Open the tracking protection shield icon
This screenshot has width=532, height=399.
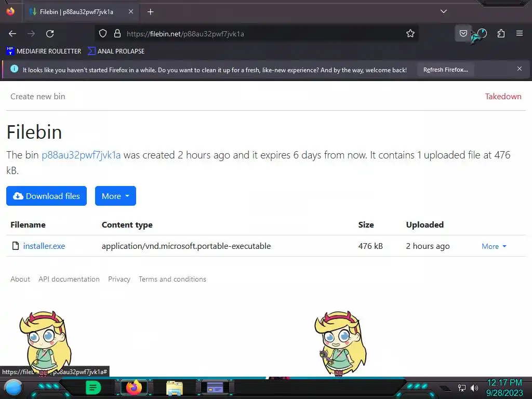[x=103, y=34]
